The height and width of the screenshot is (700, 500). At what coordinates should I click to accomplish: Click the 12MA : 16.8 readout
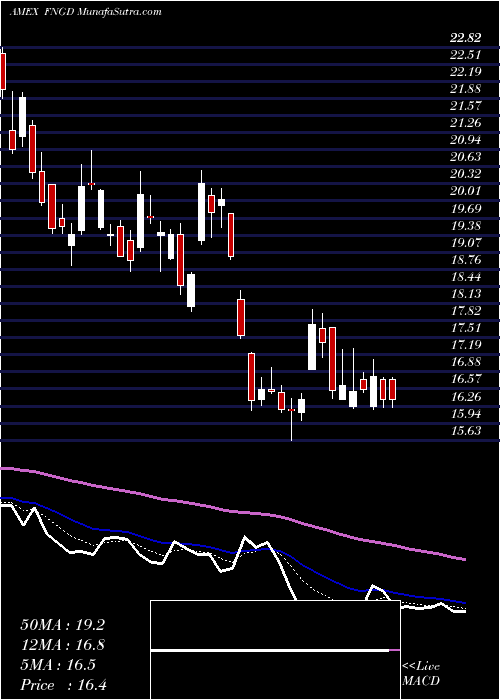(x=62, y=645)
